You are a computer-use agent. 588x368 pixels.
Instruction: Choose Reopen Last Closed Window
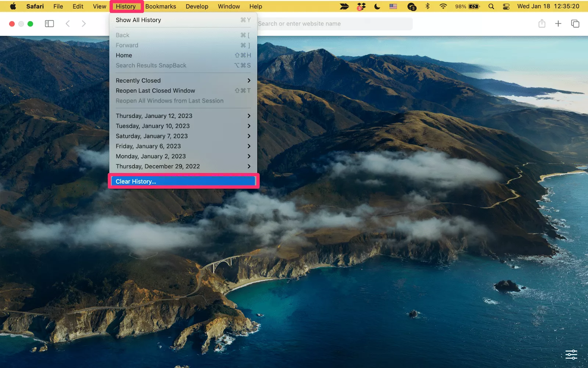[x=183, y=91]
